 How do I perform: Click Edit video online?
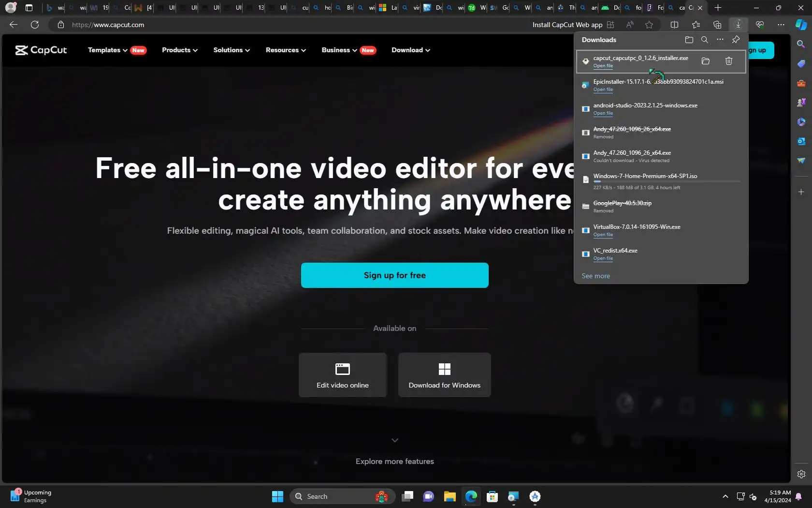(x=343, y=375)
